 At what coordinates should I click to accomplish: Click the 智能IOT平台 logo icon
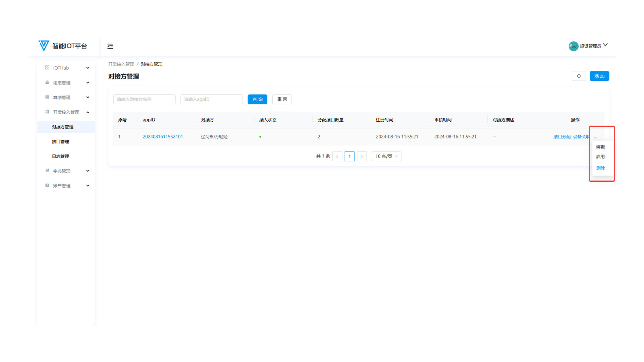[44, 46]
